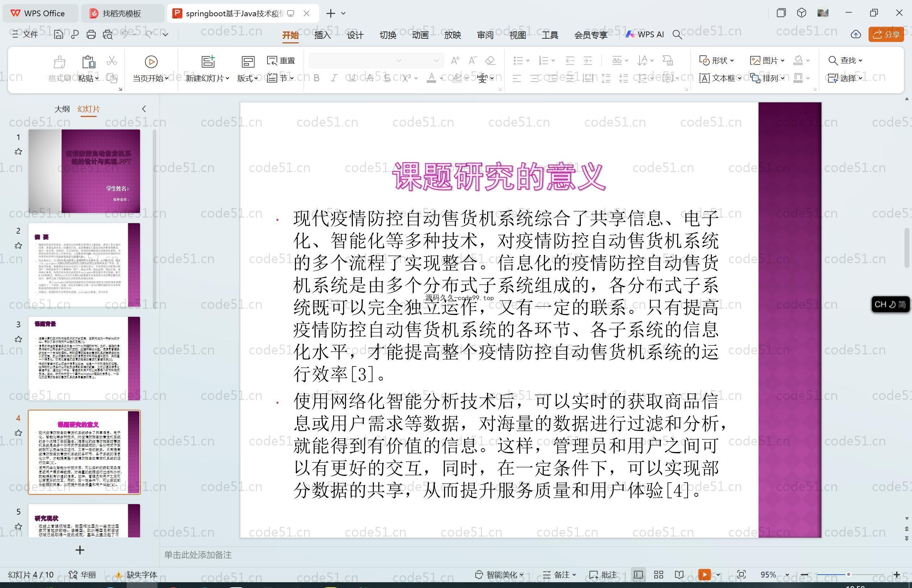Viewport: 912px width, 588px height.
Task: Click the star icon under slide 1
Action: pyautogui.click(x=18, y=152)
